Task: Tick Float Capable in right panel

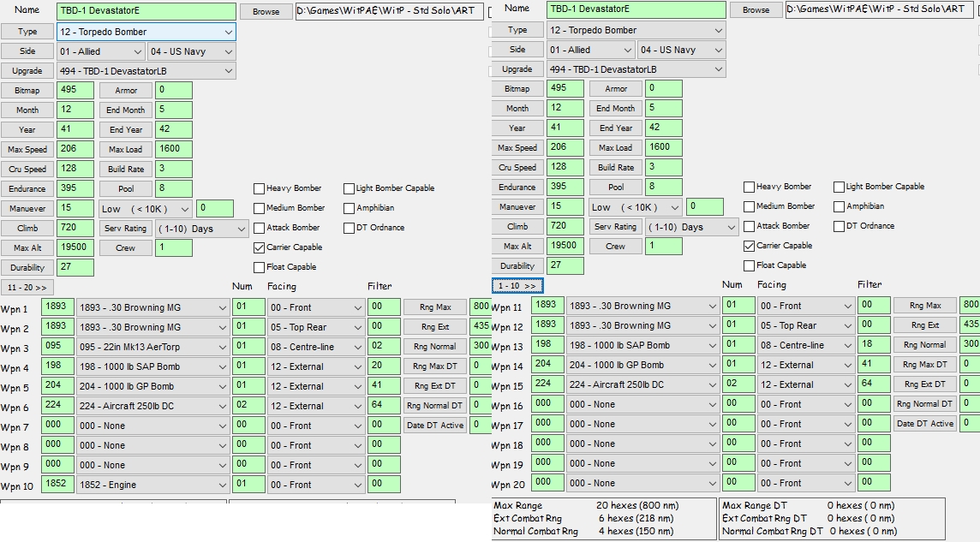Action: click(x=749, y=265)
